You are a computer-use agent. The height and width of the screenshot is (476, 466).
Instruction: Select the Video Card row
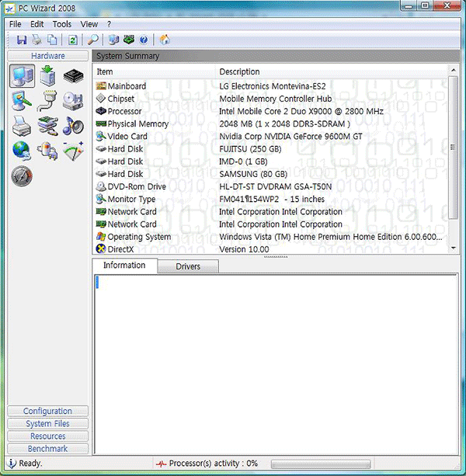point(127,136)
